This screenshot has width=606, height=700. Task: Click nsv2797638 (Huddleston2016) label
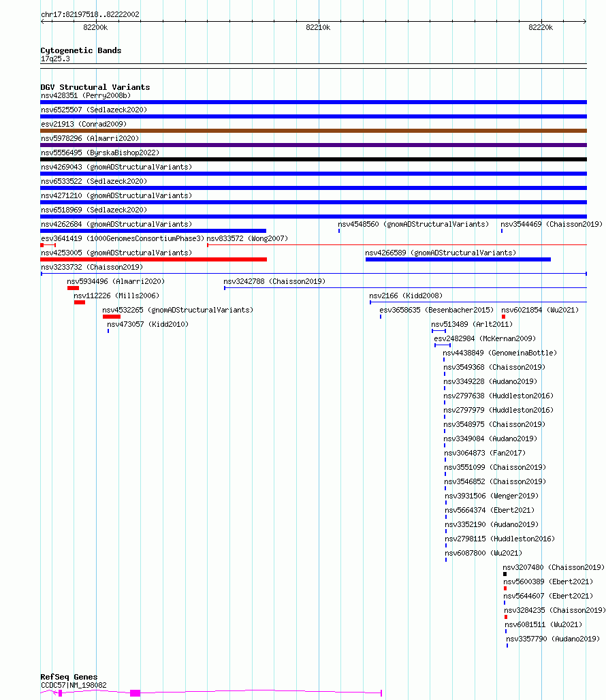pos(498,396)
